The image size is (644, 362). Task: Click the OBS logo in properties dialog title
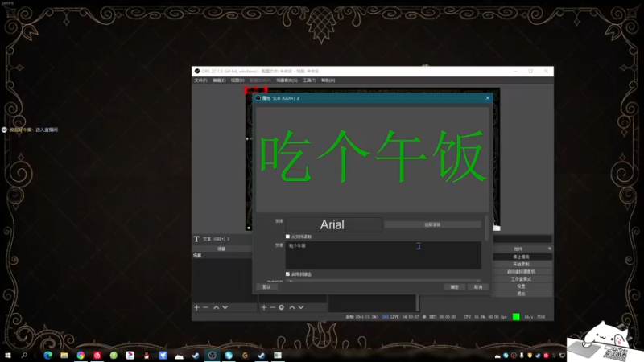[258, 98]
